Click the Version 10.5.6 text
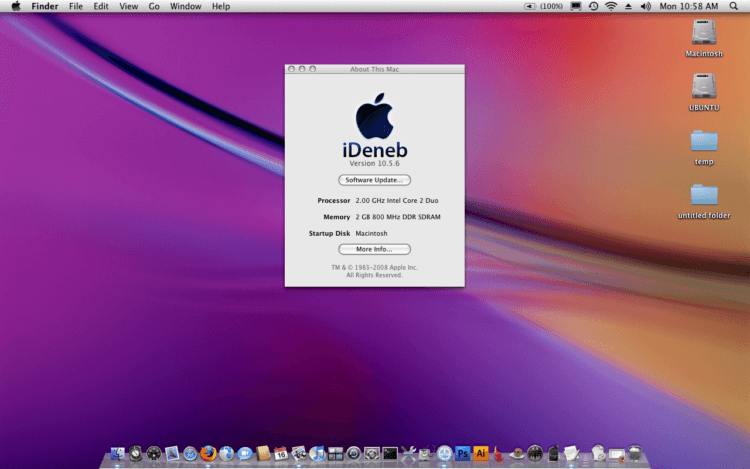 (x=375, y=164)
